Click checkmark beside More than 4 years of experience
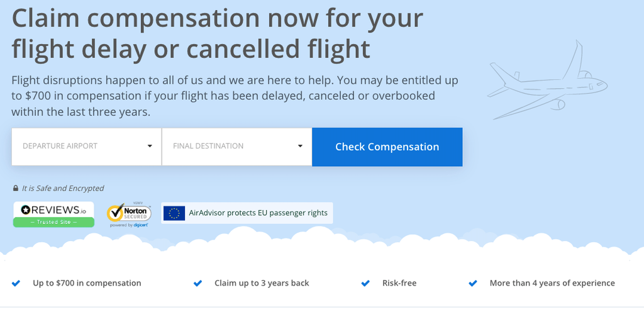 tap(473, 284)
